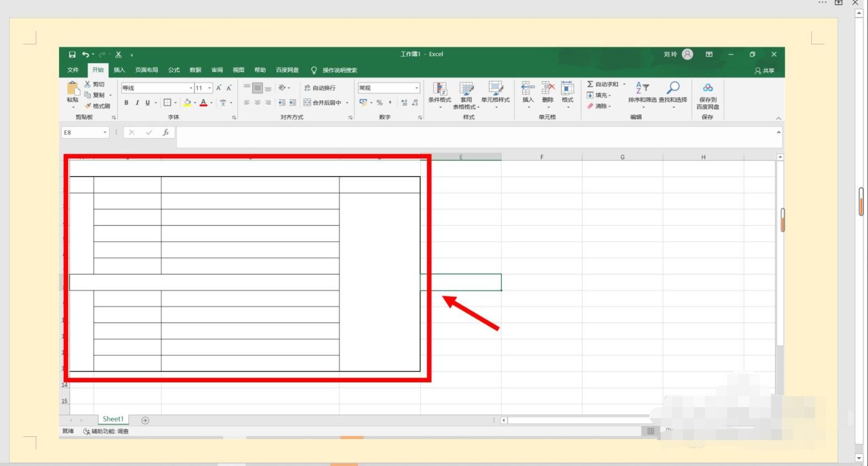This screenshot has width=868, height=466.
Task: Open the 刘玲 user account button
Action: [678, 54]
